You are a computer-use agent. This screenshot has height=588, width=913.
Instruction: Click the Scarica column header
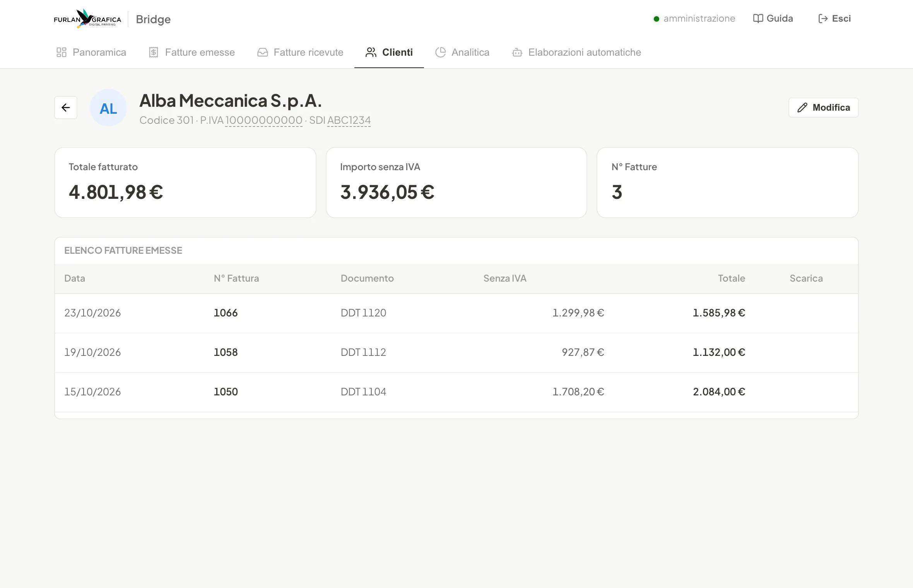coord(806,279)
